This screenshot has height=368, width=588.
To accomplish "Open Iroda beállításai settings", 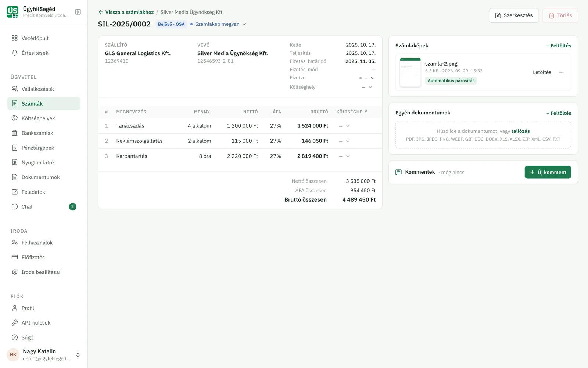I will tap(44, 272).
